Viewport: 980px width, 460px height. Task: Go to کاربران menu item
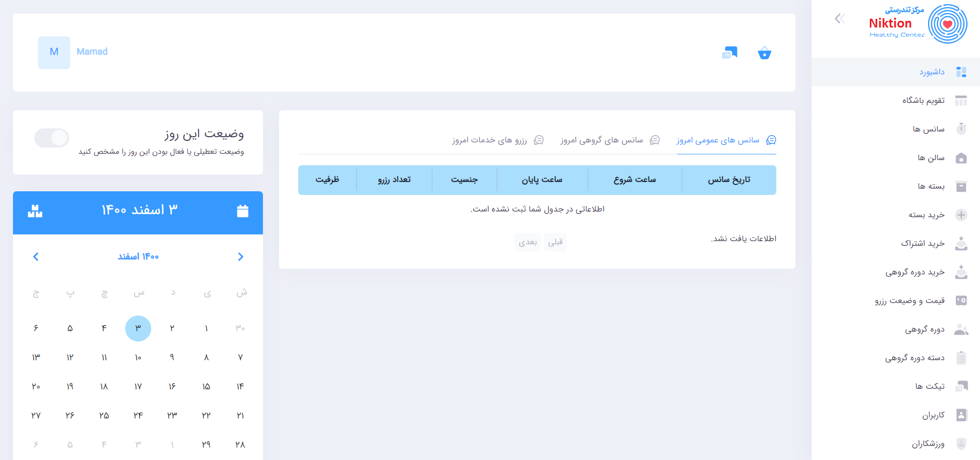[x=896, y=415]
